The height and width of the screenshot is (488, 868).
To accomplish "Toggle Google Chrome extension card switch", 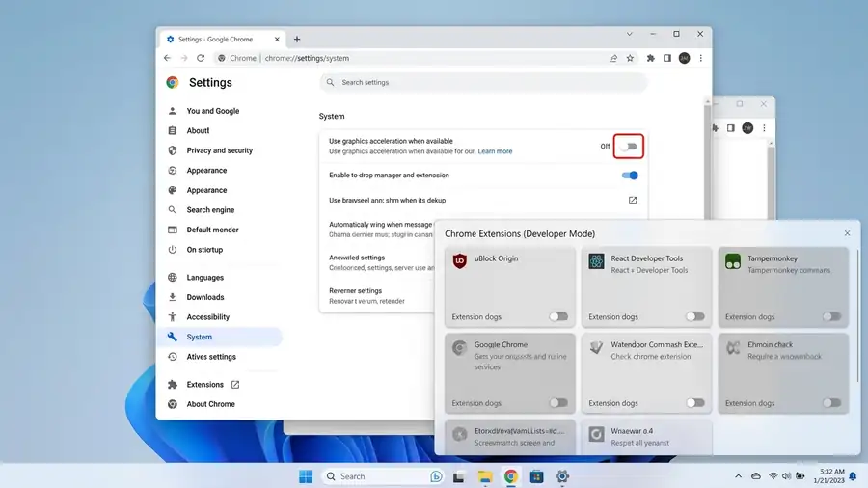I will 558,403.
